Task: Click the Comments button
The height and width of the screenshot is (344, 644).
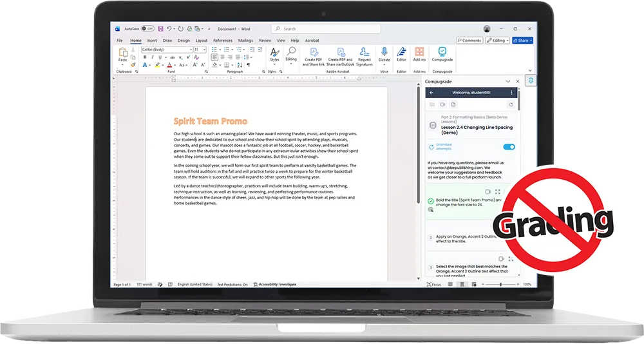Action: [x=469, y=41]
